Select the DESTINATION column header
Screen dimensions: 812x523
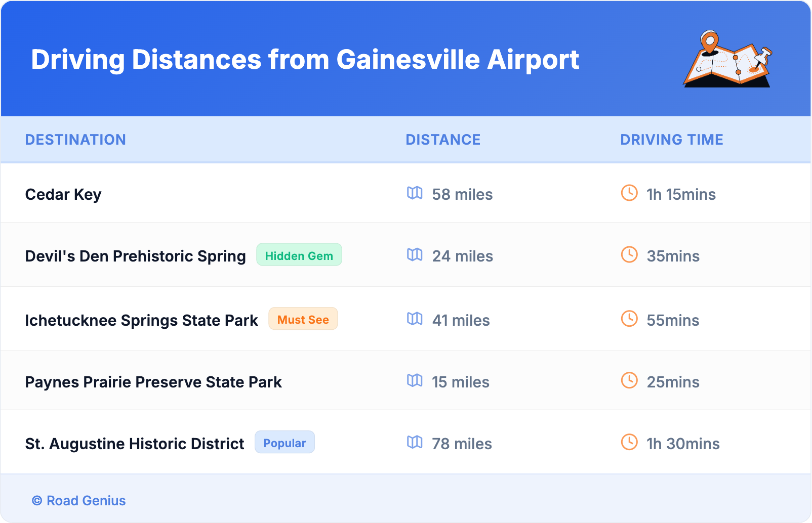[75, 140]
